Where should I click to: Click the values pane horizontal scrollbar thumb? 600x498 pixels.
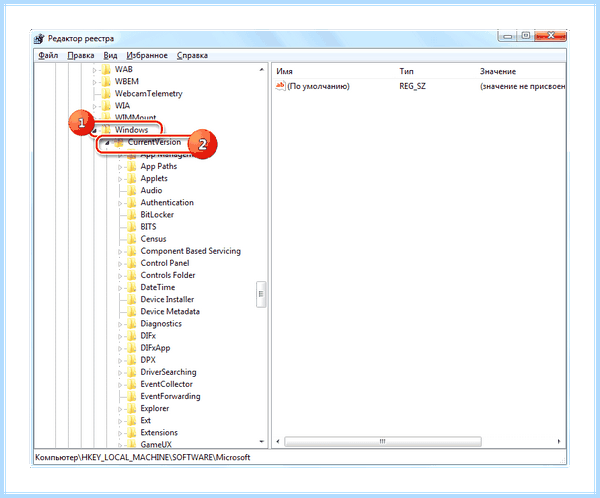[383, 442]
